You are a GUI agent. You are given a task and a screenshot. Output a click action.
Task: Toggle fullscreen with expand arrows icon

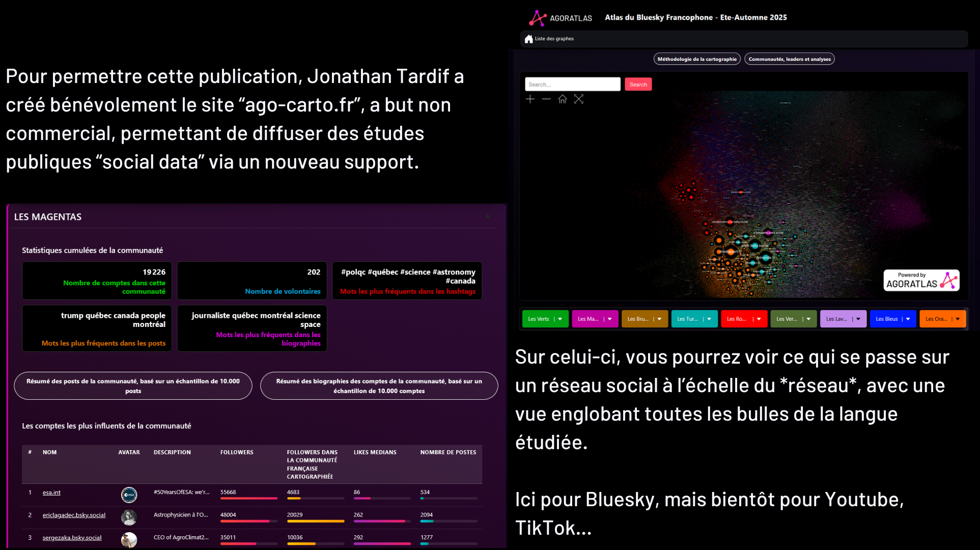(579, 99)
